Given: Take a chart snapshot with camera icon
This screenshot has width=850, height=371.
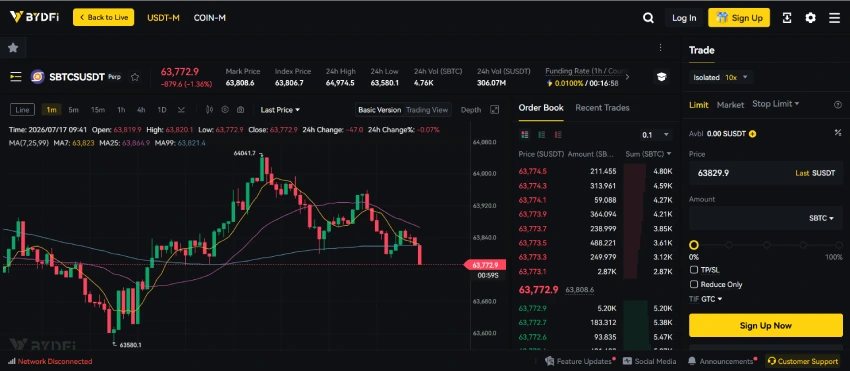Looking at the screenshot, I should tap(240, 110).
